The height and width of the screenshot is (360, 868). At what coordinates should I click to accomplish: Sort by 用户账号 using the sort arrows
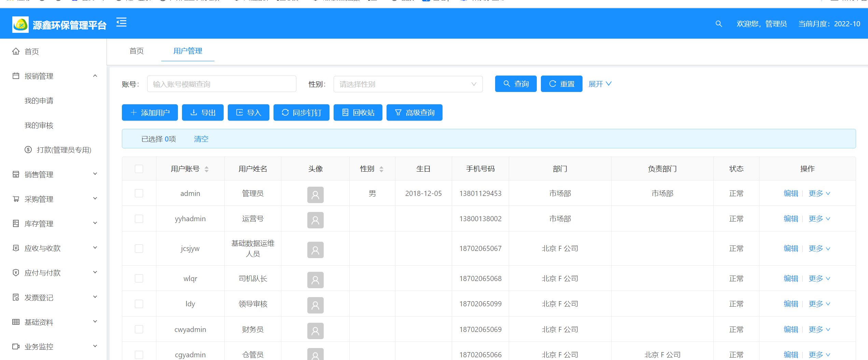coord(207,169)
